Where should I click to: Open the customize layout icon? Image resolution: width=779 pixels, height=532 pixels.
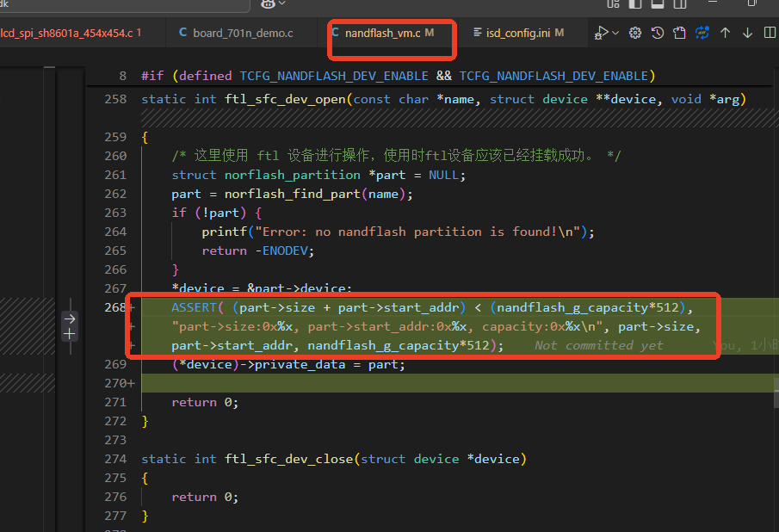(x=613, y=4)
